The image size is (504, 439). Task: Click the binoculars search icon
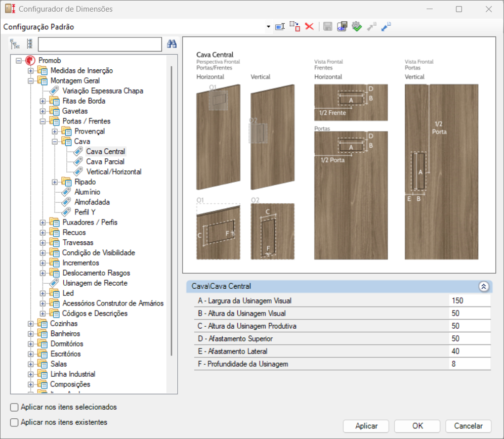point(172,44)
